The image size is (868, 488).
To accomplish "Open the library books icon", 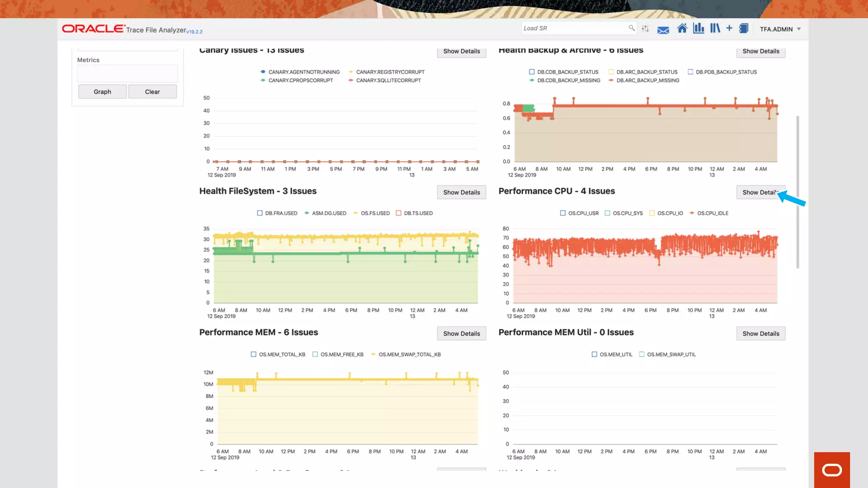I will [x=715, y=28].
